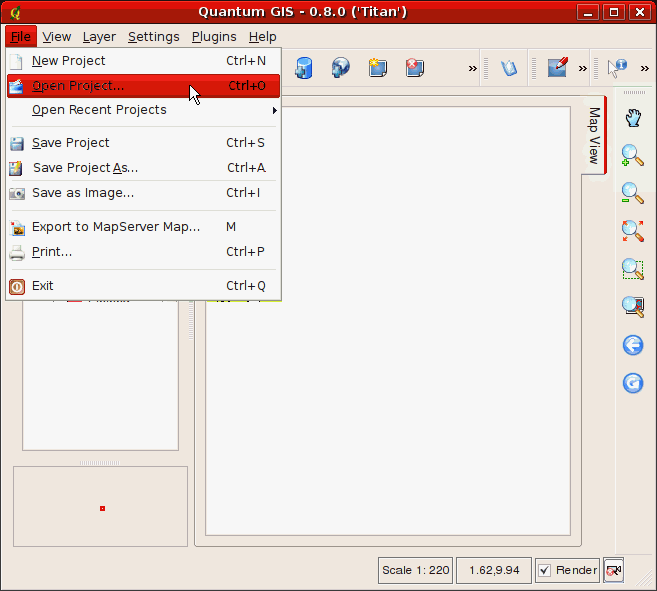Screen dimensions: 657x591
Task: Click the projection status icon in status bar
Action: coord(614,570)
